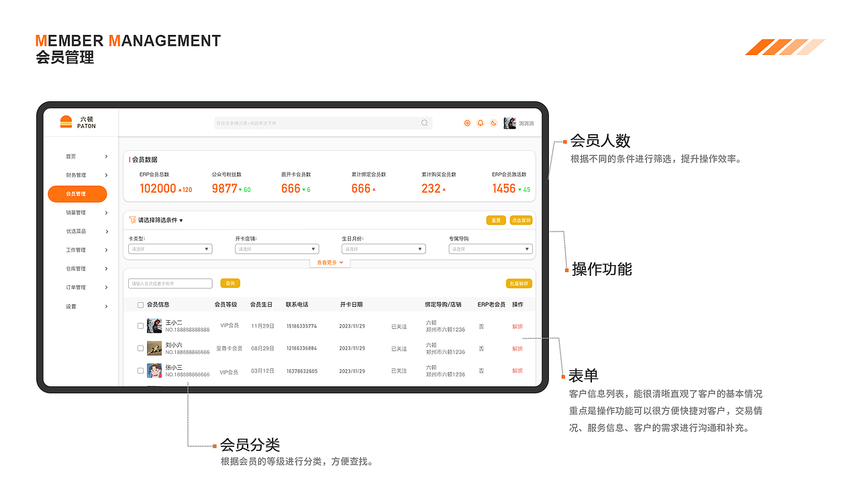Click the down arrow beside 9877
859x504 pixels.
click(240, 190)
